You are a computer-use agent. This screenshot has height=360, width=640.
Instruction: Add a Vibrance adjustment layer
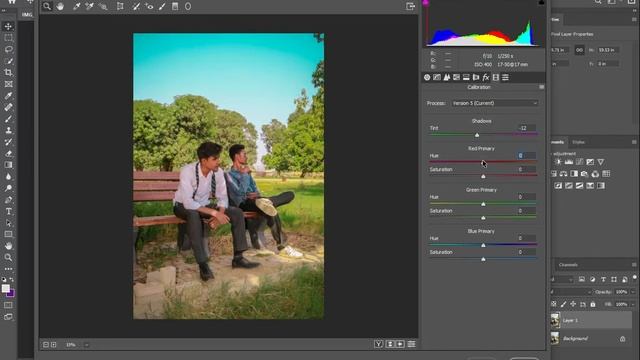click(x=600, y=162)
